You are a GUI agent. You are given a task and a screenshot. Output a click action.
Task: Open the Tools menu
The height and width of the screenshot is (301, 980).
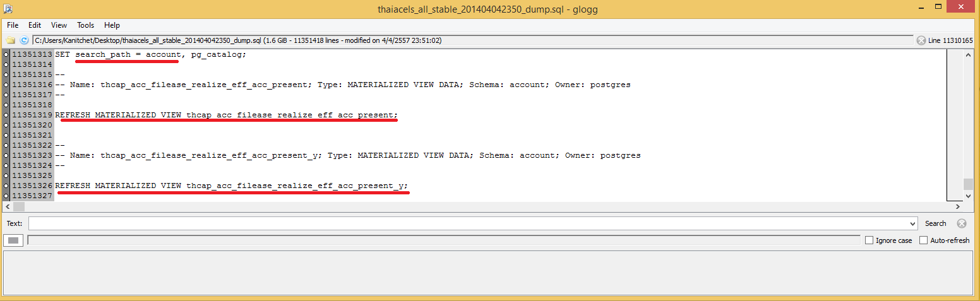(85, 25)
